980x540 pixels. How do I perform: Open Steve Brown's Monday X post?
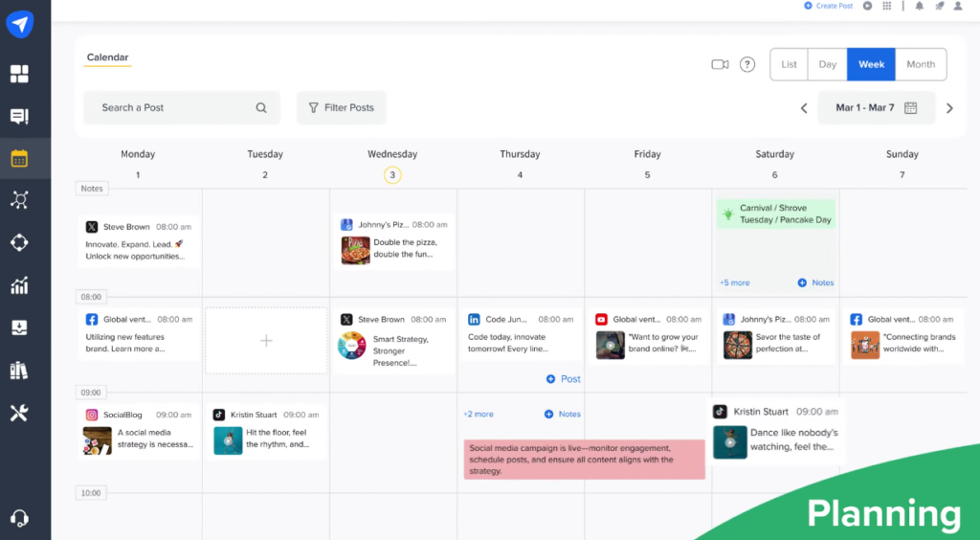pyautogui.click(x=139, y=241)
